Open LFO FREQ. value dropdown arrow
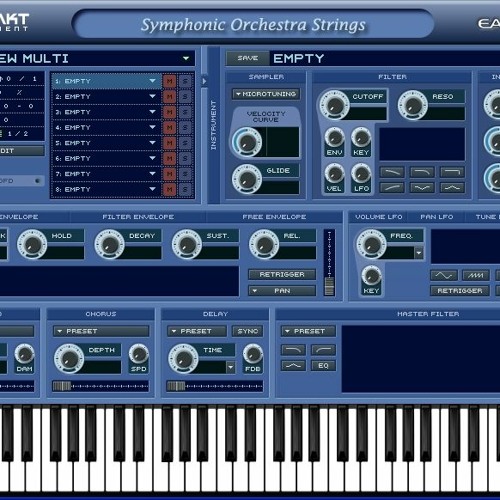Screen dimensions: 500x500 point(419,253)
